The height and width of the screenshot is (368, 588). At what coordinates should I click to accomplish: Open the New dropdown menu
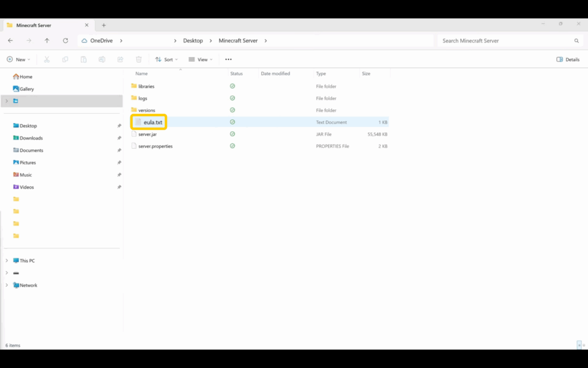coord(18,59)
